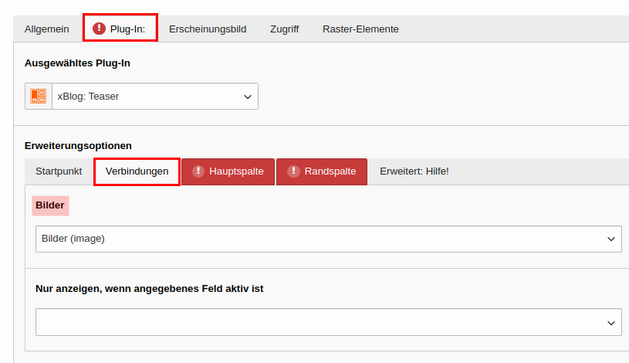629x363 pixels.
Task: Click chevron arrow of Bilder (image) selector
Action: click(611, 239)
